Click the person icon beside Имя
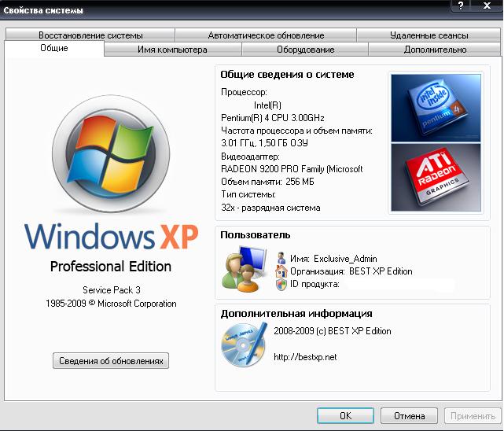Screen dimensions: 504x431 [281, 258]
